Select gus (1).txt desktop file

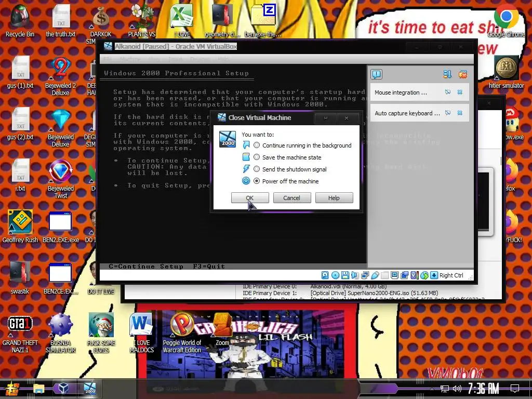coord(20,73)
